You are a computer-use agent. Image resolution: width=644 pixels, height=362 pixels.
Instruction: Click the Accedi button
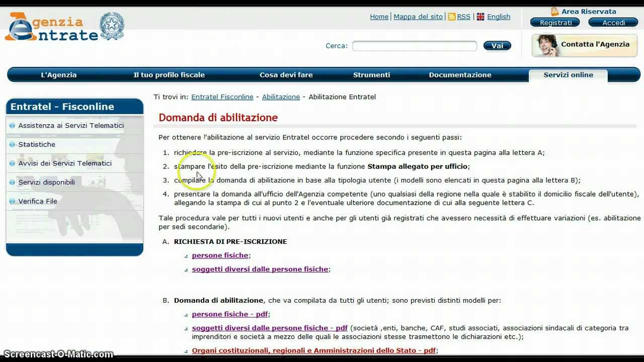(613, 23)
